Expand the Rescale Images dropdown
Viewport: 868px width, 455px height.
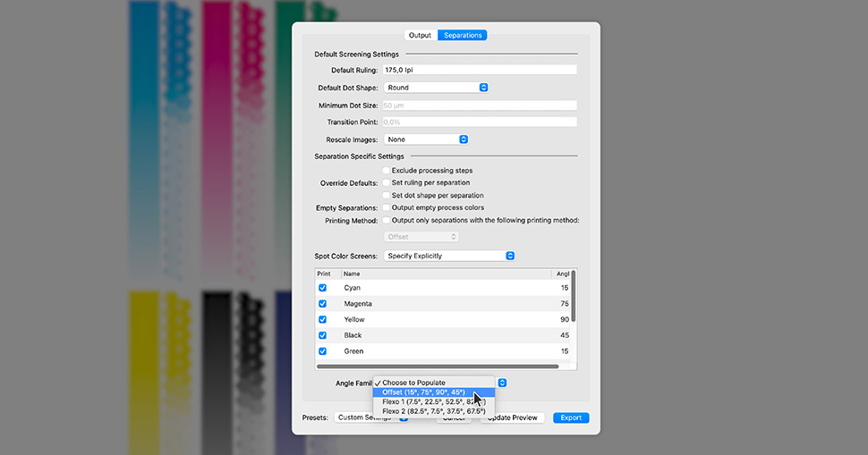(426, 139)
